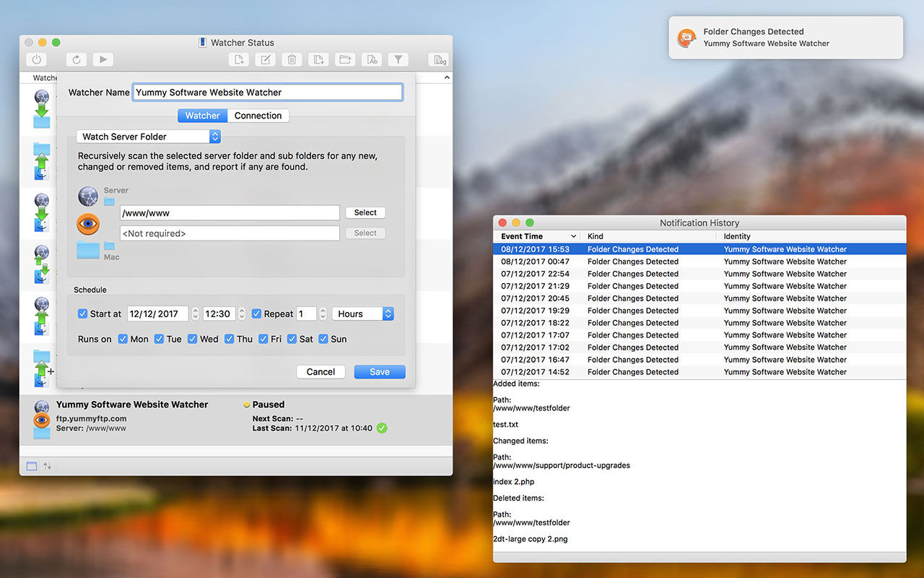
Task: Click the Folder Changes Detected notification icon
Action: 686,38
